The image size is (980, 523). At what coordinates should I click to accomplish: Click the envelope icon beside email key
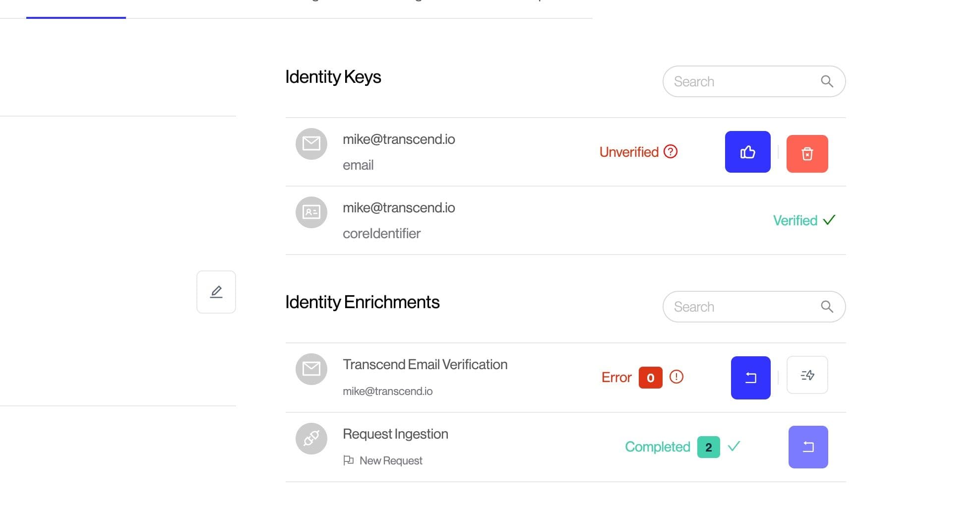click(x=311, y=144)
